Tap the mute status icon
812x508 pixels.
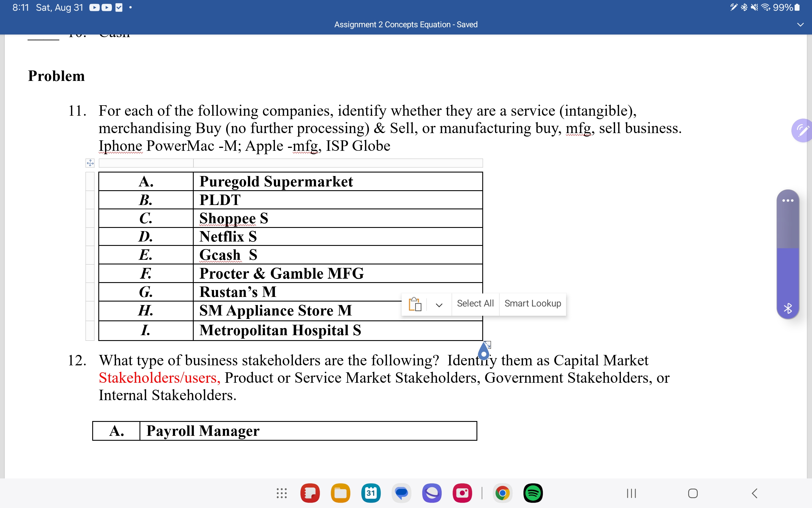pyautogui.click(x=755, y=7)
